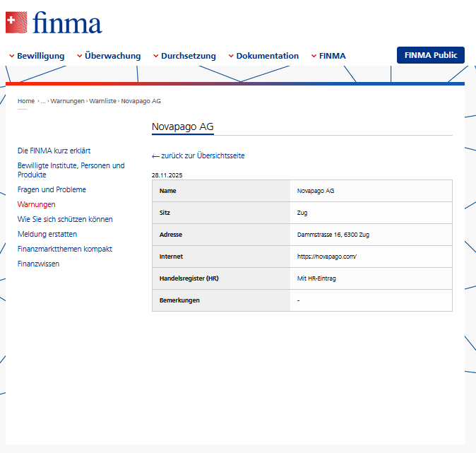Open Finanzmarktthemen kompakt
The height and width of the screenshot is (453, 476).
65,249
